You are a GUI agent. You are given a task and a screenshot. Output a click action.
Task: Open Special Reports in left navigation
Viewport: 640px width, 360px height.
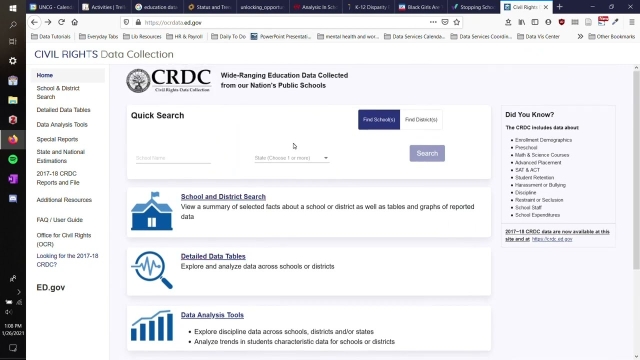click(57, 139)
